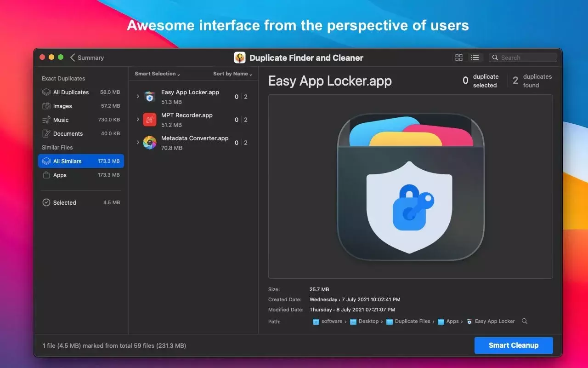Screen dimensions: 588x368
Task: Click the magnifier icon next to path
Action: (525, 321)
